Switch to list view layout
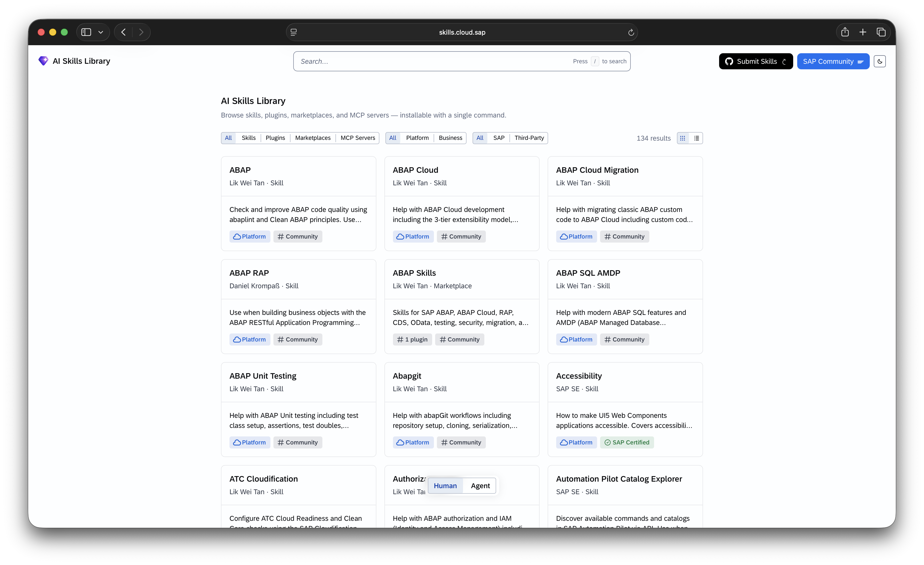This screenshot has width=924, height=565. 696,138
